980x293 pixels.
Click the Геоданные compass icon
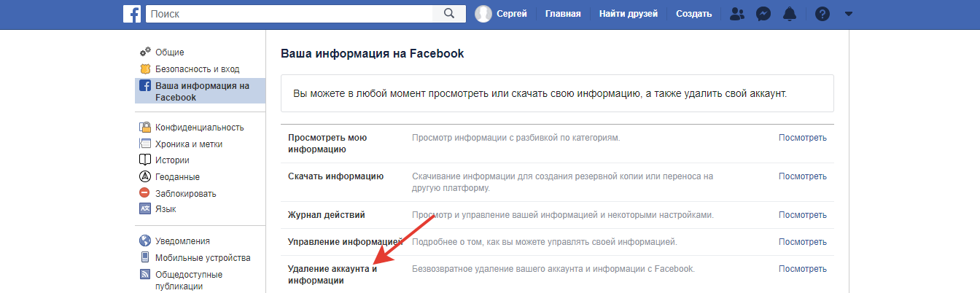coord(144,177)
